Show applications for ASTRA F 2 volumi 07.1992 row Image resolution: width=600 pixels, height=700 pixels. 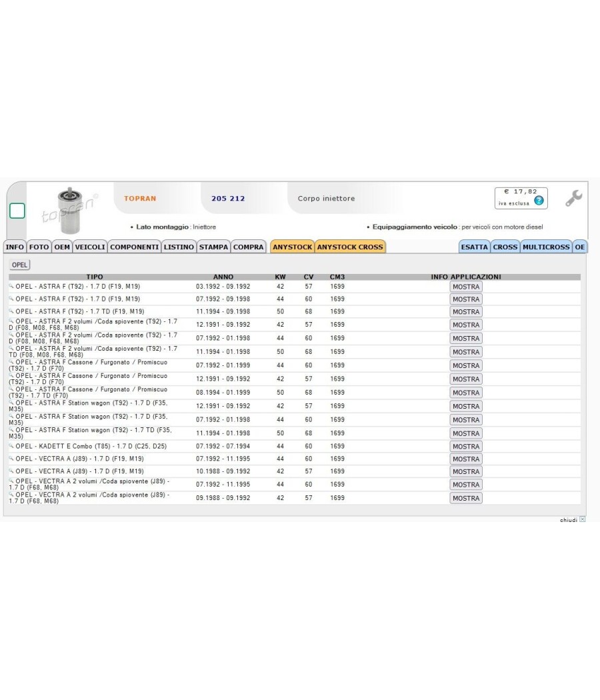coord(466,339)
